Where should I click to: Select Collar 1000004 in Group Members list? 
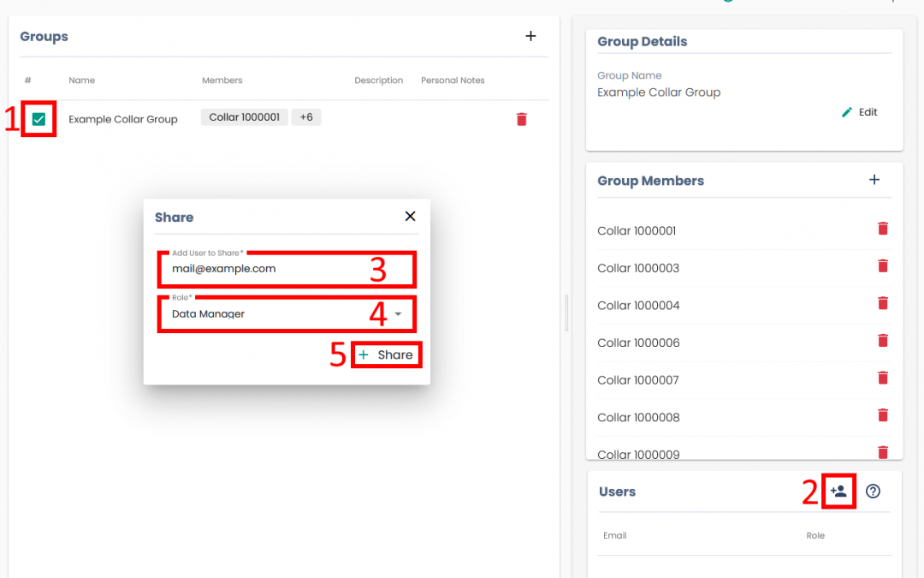tap(638, 306)
